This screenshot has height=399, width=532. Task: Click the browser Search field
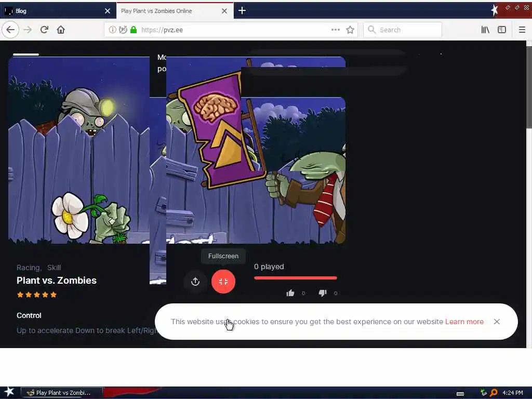click(x=403, y=30)
